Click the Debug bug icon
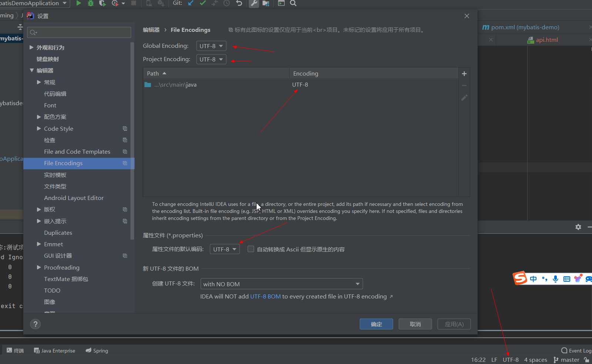The width and height of the screenshot is (592, 364). tap(91, 3)
